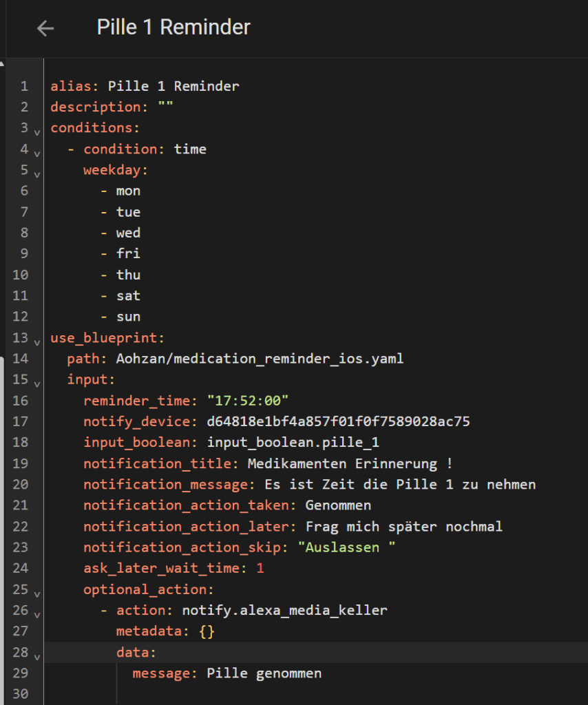
Task: Collapse the data block on line 28
Action: click(x=37, y=657)
